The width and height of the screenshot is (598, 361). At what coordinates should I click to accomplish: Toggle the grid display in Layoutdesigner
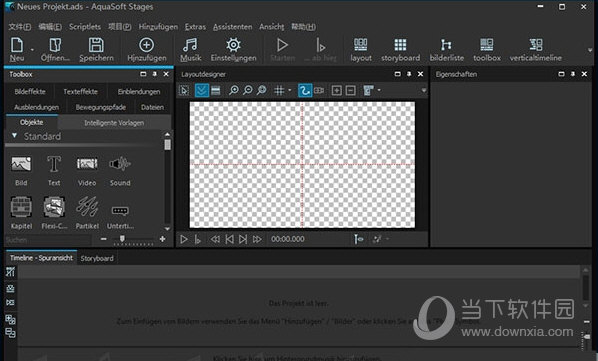pos(279,90)
